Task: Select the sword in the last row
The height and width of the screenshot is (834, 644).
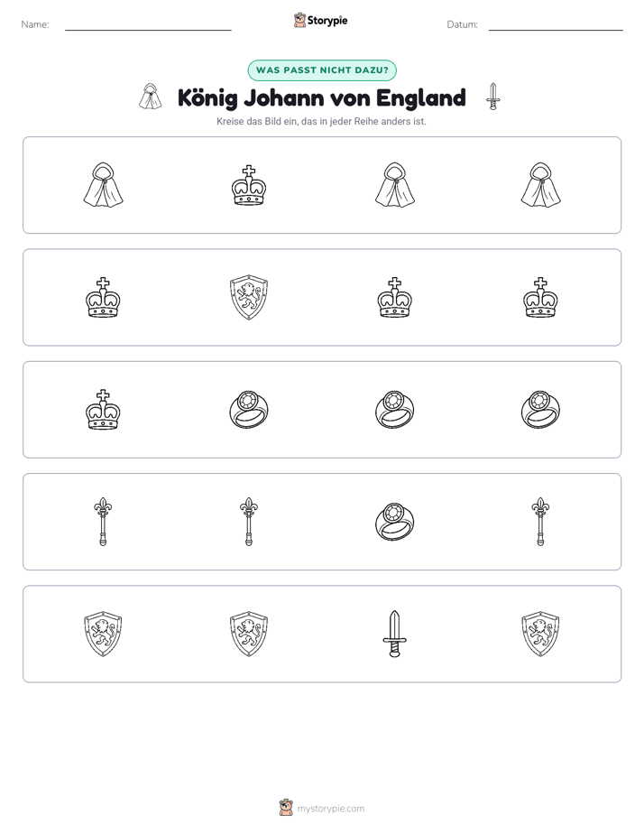Action: click(394, 634)
